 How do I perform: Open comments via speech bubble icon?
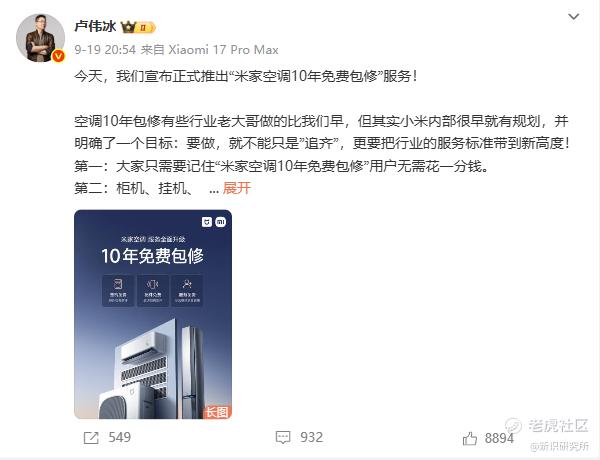[283, 437]
